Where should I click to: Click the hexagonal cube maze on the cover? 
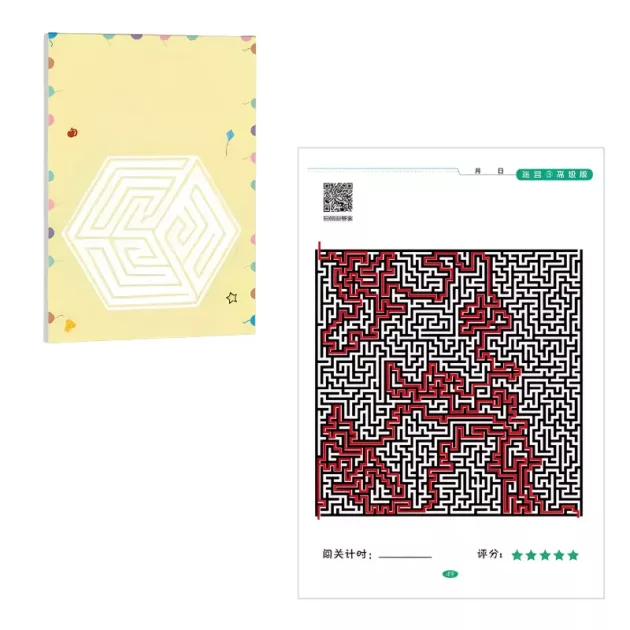point(152,233)
